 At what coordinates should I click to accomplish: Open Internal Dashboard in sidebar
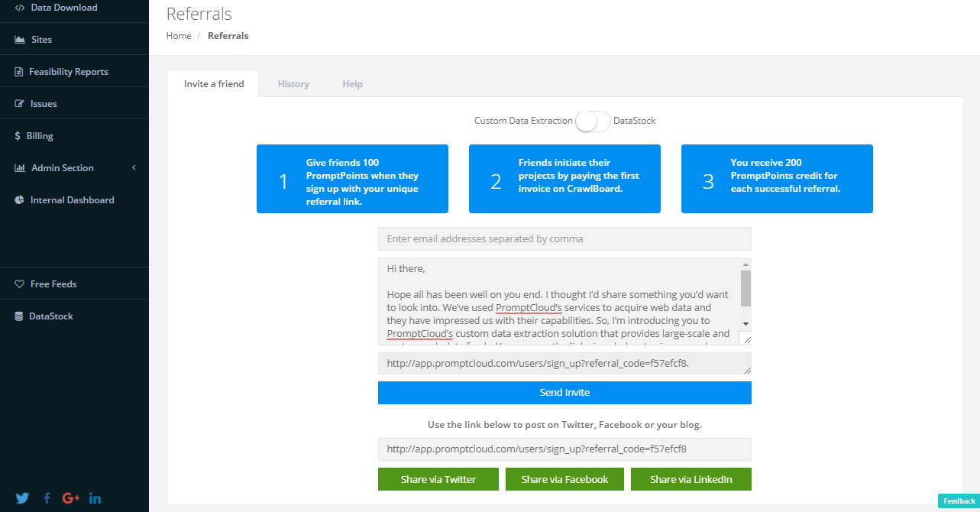point(74,200)
